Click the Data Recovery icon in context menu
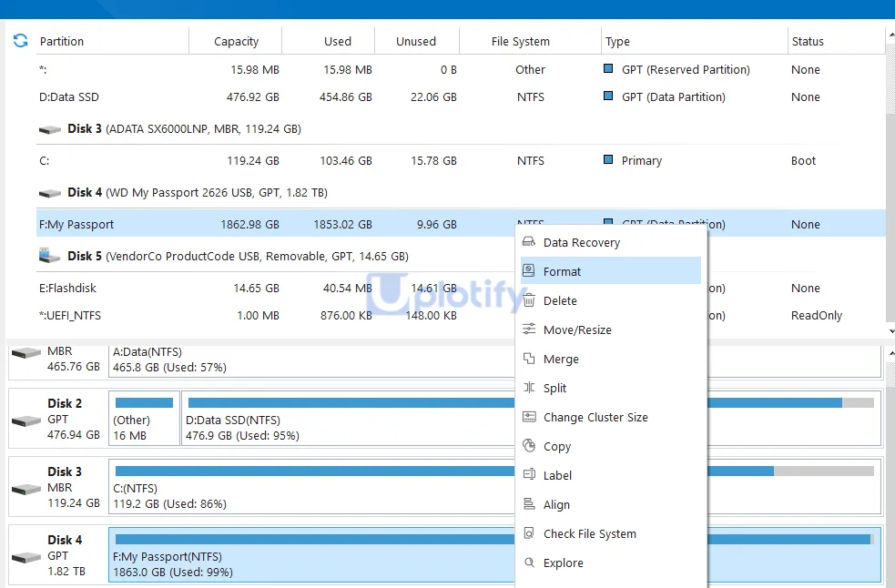This screenshot has width=895, height=588. [529, 242]
